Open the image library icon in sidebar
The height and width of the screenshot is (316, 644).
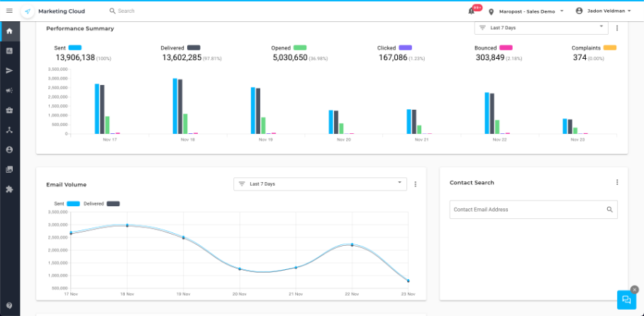tap(9, 169)
